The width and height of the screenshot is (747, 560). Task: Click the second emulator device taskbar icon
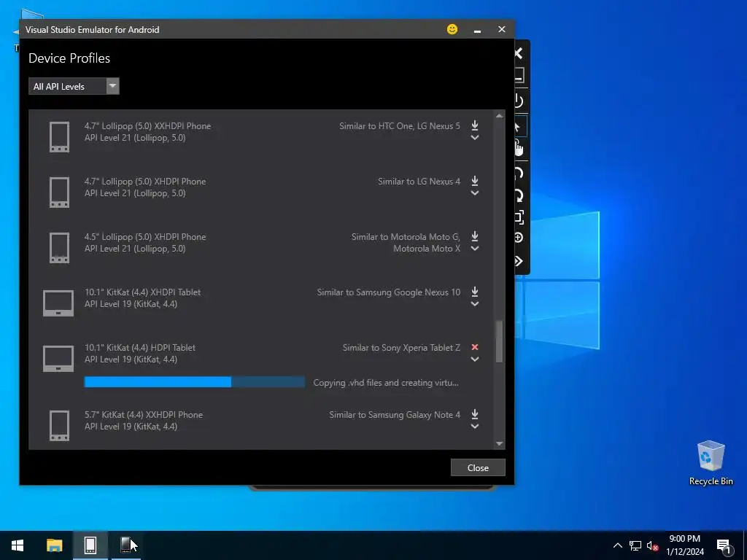(x=125, y=545)
